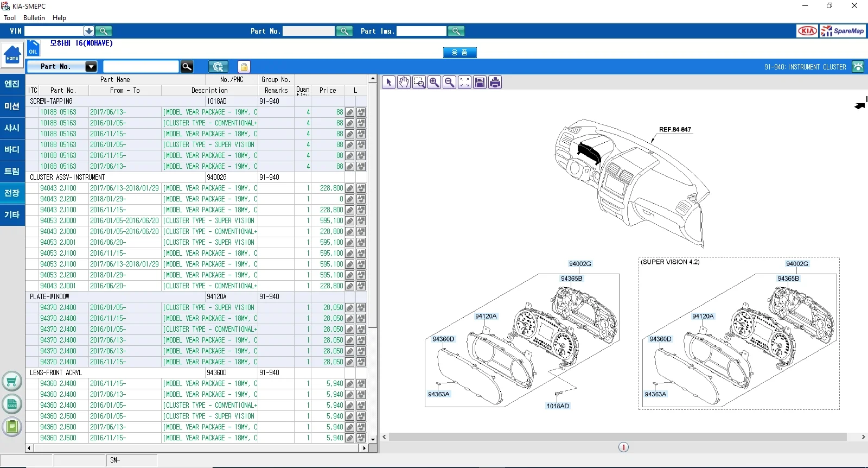Image resolution: width=868 pixels, height=468 pixels.
Task: Click the Part Img. input field
Action: click(421, 31)
